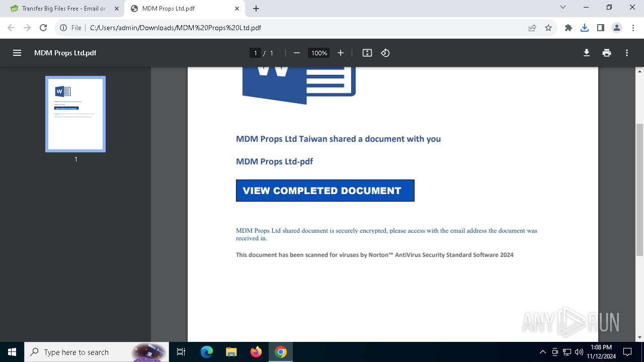Select the MDM Props Ltd.pdf tab
Image resolution: width=644 pixels, height=362 pixels.
(x=184, y=9)
